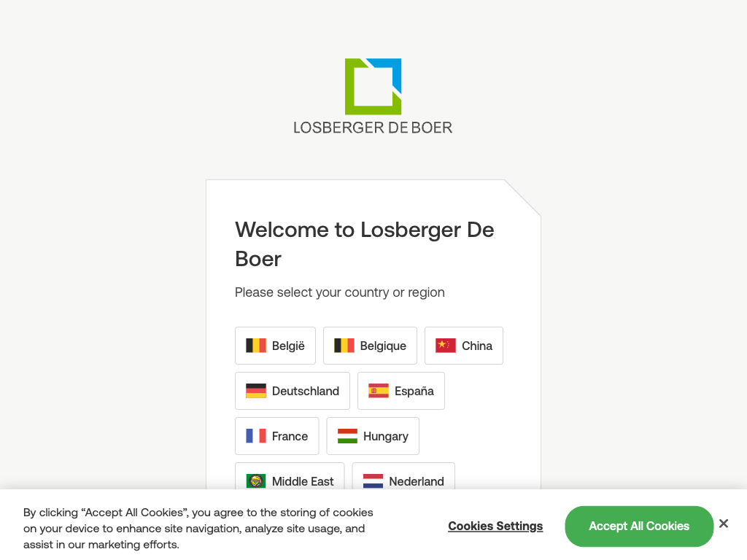Click the German flag icon
Screen dimensions: 747x560
tap(256, 391)
